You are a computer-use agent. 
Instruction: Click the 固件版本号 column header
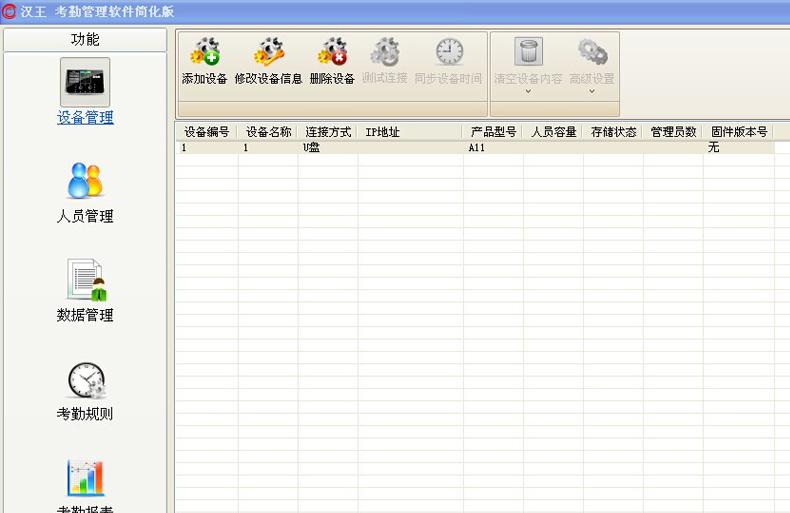(739, 132)
